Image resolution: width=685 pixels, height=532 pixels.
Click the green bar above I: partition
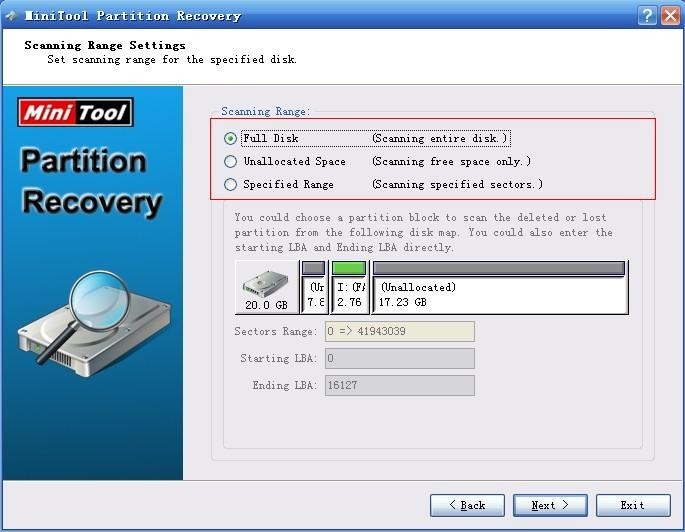349,268
